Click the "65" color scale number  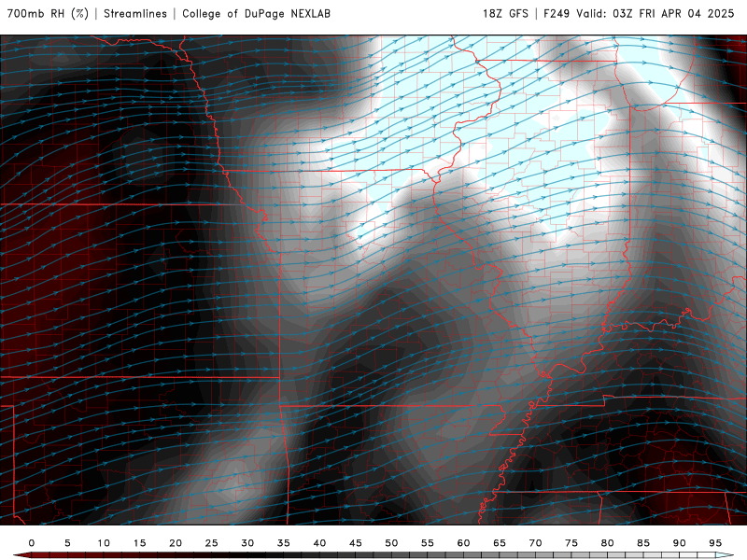pyautogui.click(x=500, y=543)
